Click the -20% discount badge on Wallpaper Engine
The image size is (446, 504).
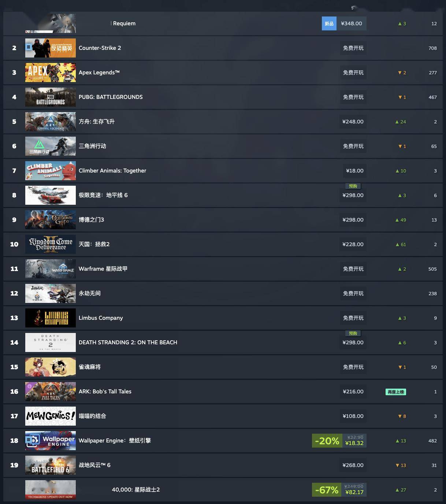(x=327, y=441)
